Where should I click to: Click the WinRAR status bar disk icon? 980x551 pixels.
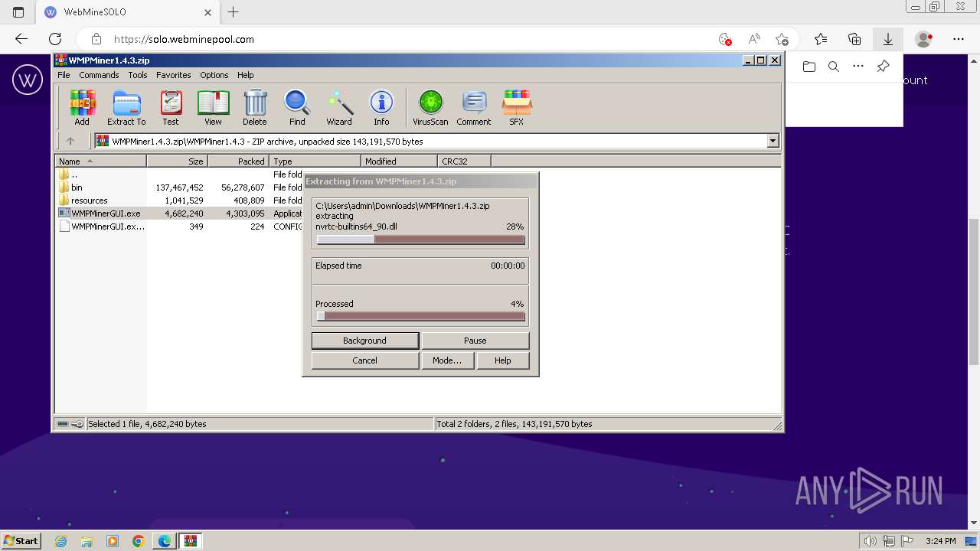tap(63, 424)
